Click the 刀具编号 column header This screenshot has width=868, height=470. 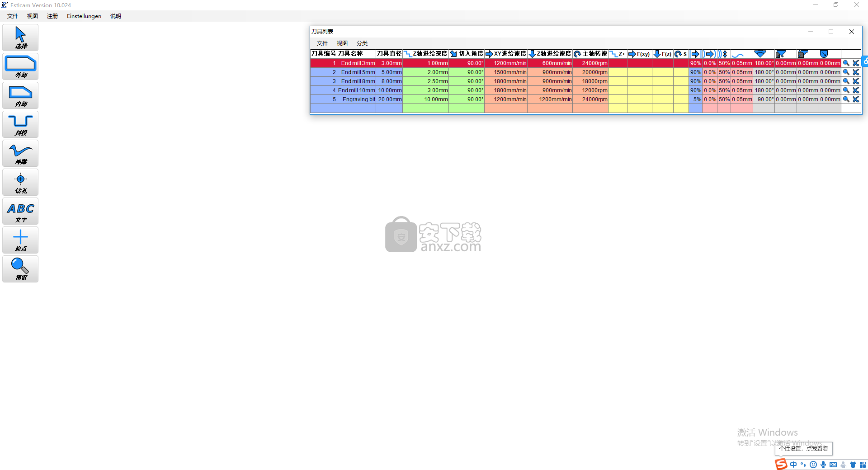point(324,54)
